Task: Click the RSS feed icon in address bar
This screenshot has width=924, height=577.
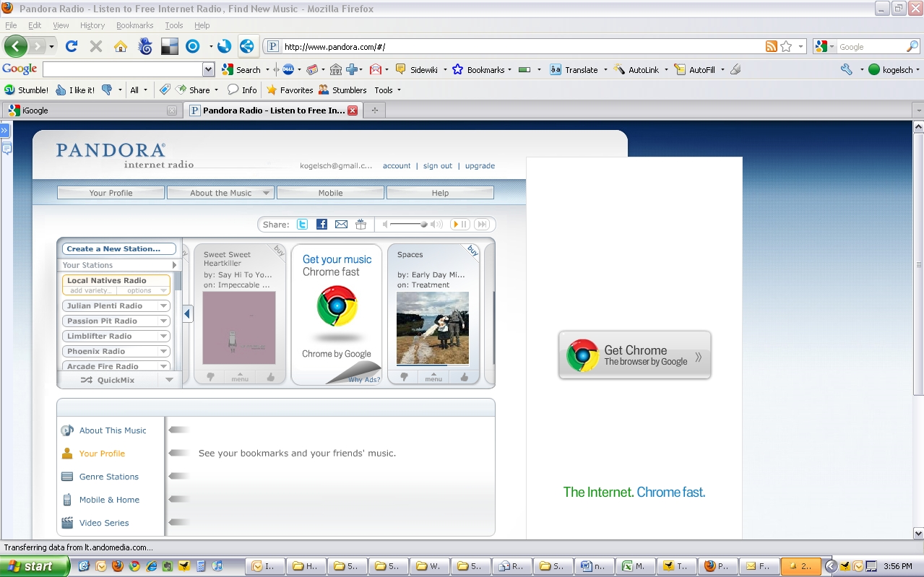Action: [x=772, y=46]
